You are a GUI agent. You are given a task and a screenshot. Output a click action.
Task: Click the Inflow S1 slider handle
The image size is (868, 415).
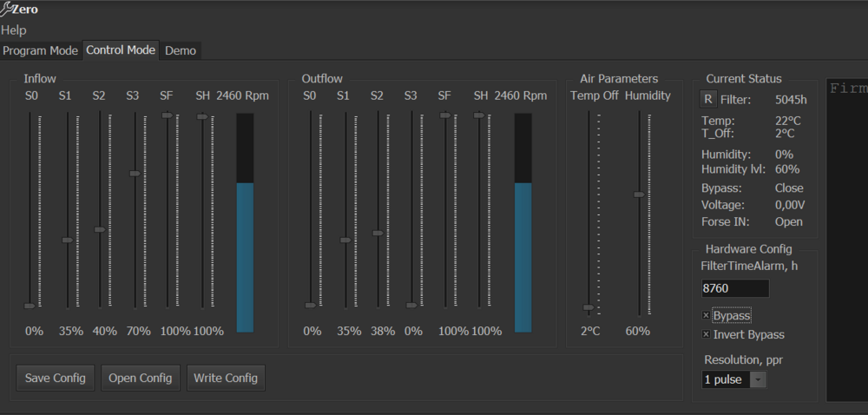(67, 240)
